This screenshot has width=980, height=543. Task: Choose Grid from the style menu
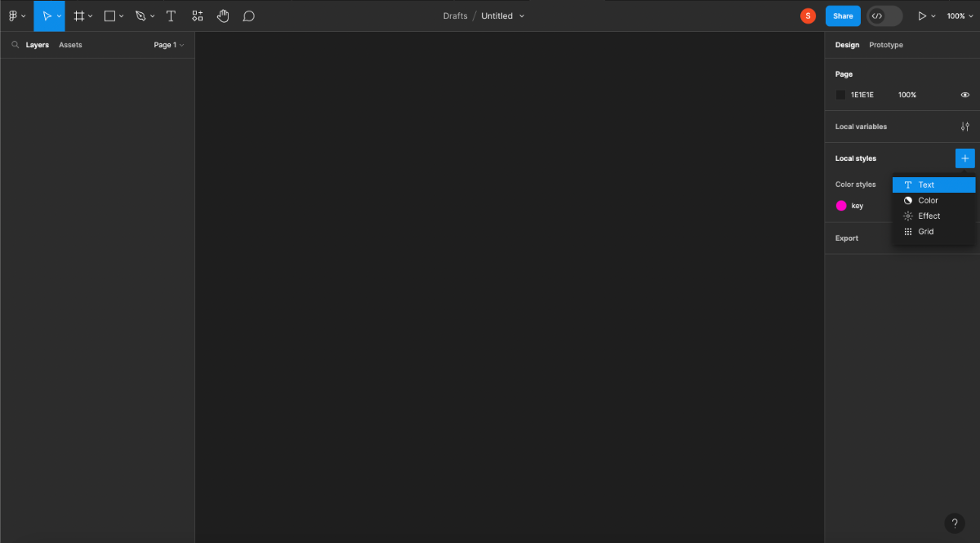(x=934, y=231)
